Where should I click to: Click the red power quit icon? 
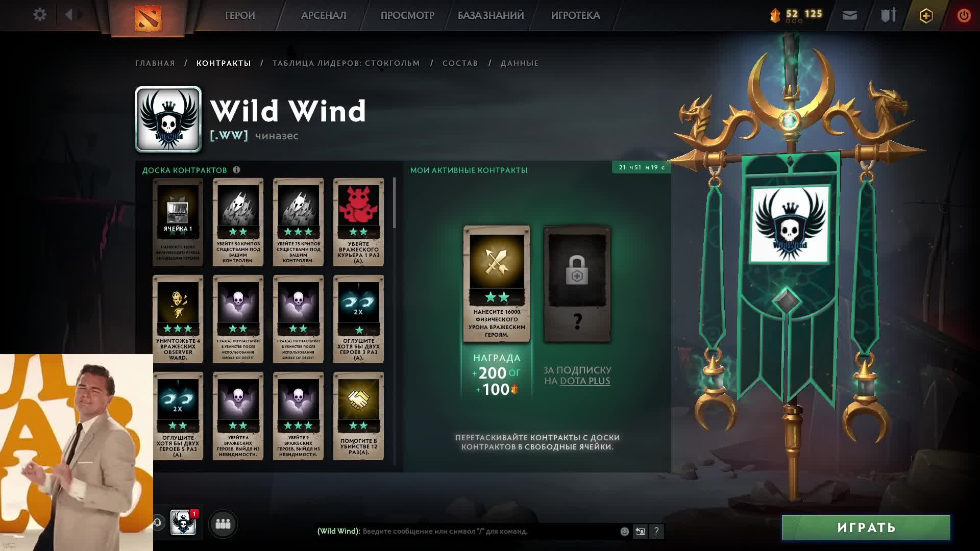pyautogui.click(x=964, y=15)
